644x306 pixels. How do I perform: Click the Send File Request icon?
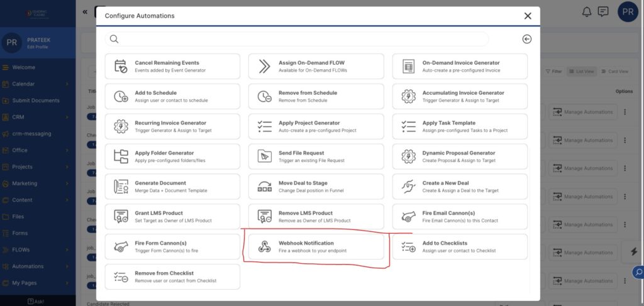tap(265, 156)
